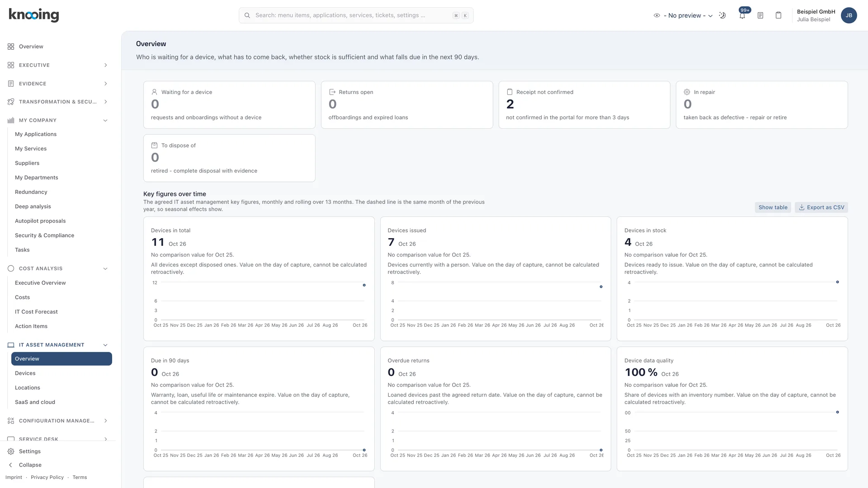
Task: Open the clipboard icon in header
Action: tap(778, 15)
